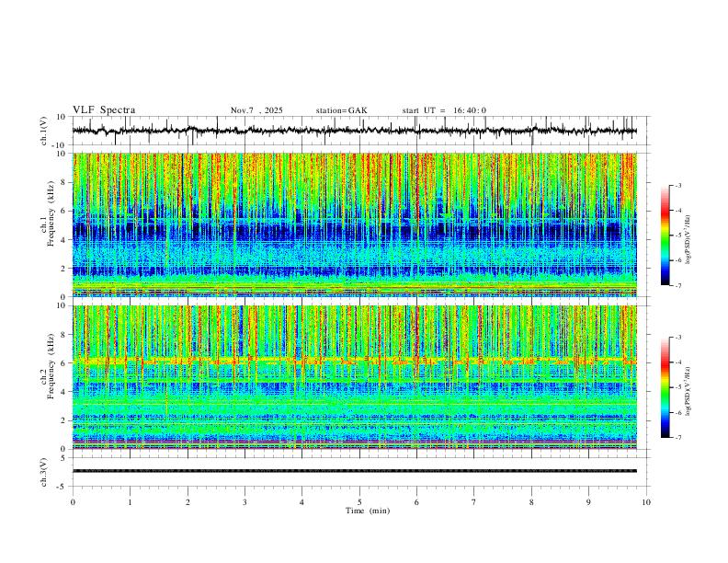Click the ch.3 flat black waveform trace
Viewport: 728px width, 563px height.
(355, 471)
